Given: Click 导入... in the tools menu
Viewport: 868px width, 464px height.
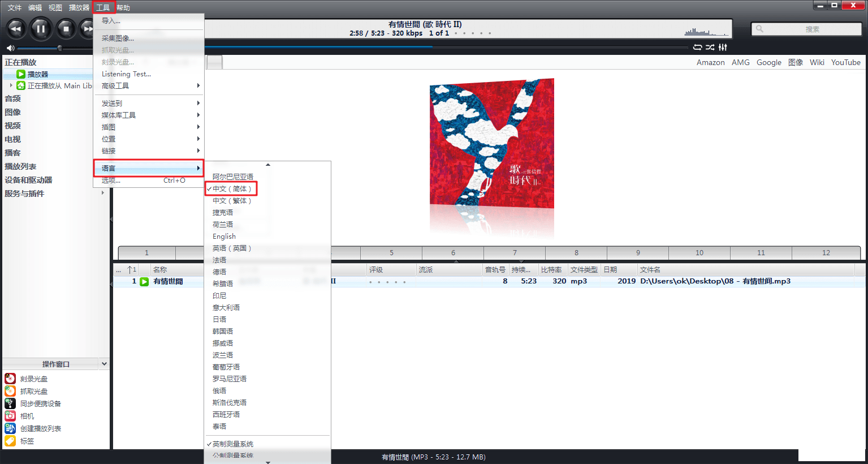Looking at the screenshot, I should click(x=149, y=20).
